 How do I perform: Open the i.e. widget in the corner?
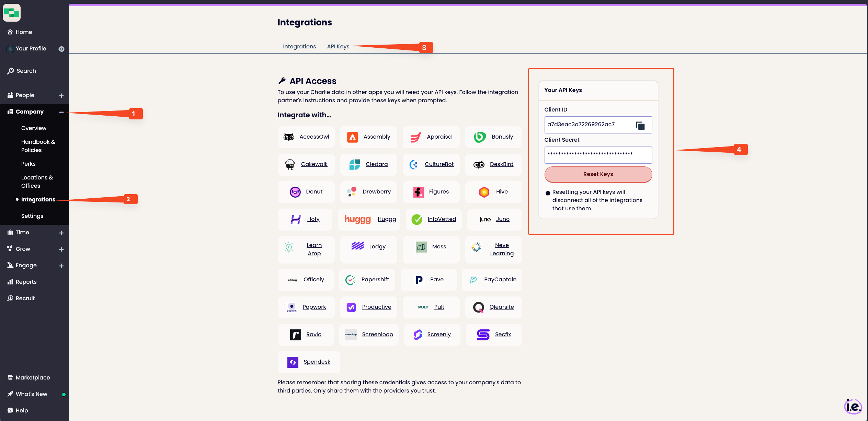853,407
